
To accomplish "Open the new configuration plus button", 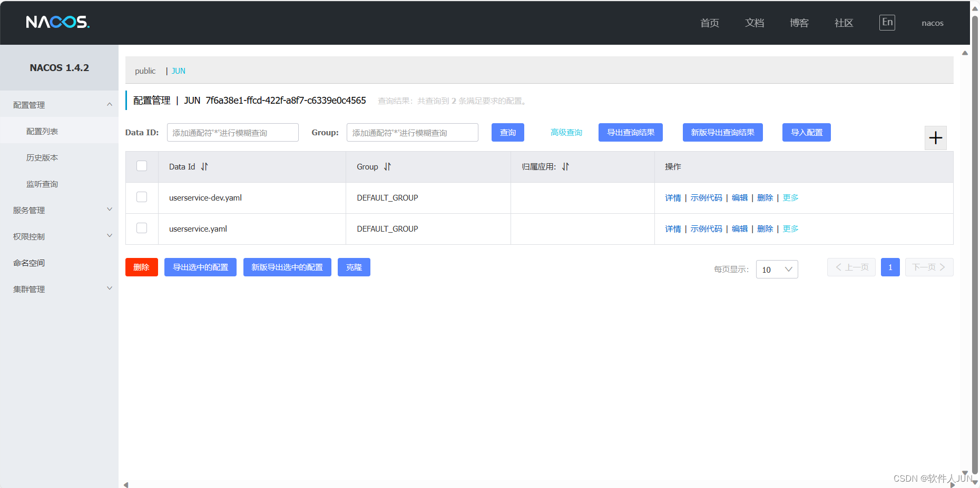I will tap(936, 137).
